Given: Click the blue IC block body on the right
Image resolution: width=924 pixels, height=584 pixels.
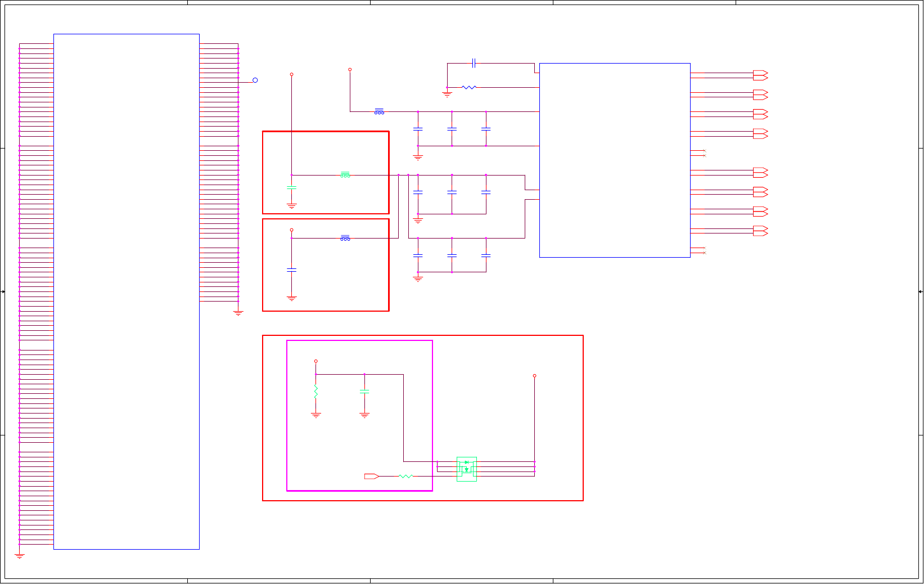Looking at the screenshot, I should point(615,160).
